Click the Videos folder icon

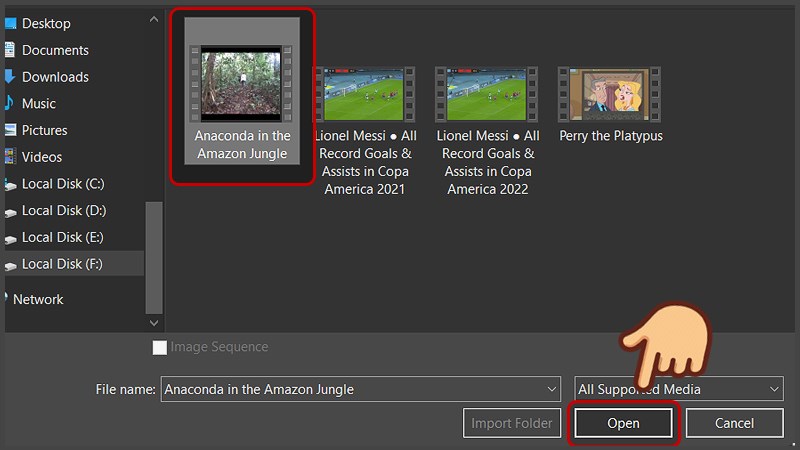click(x=9, y=157)
